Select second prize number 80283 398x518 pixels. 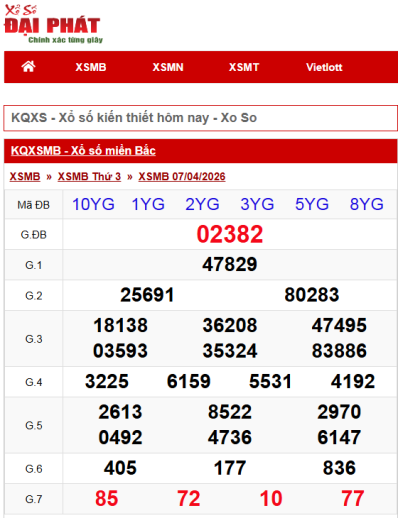click(x=312, y=295)
